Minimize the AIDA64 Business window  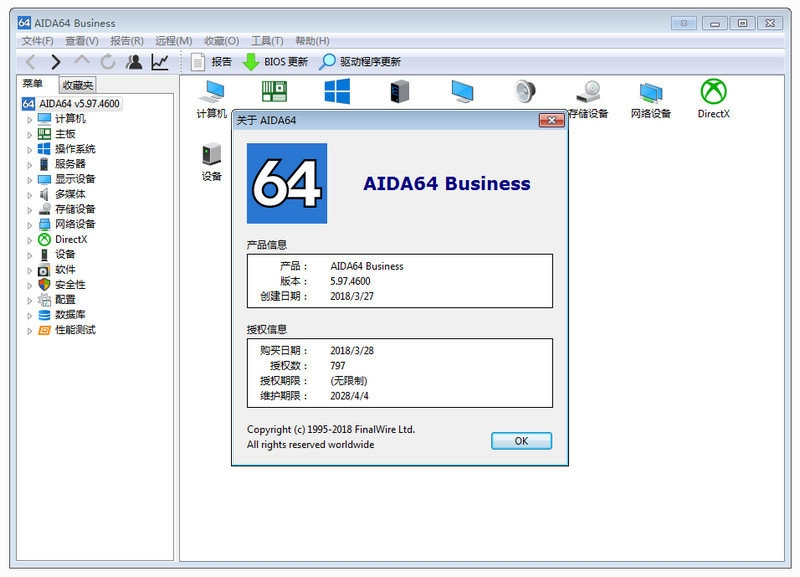715,23
